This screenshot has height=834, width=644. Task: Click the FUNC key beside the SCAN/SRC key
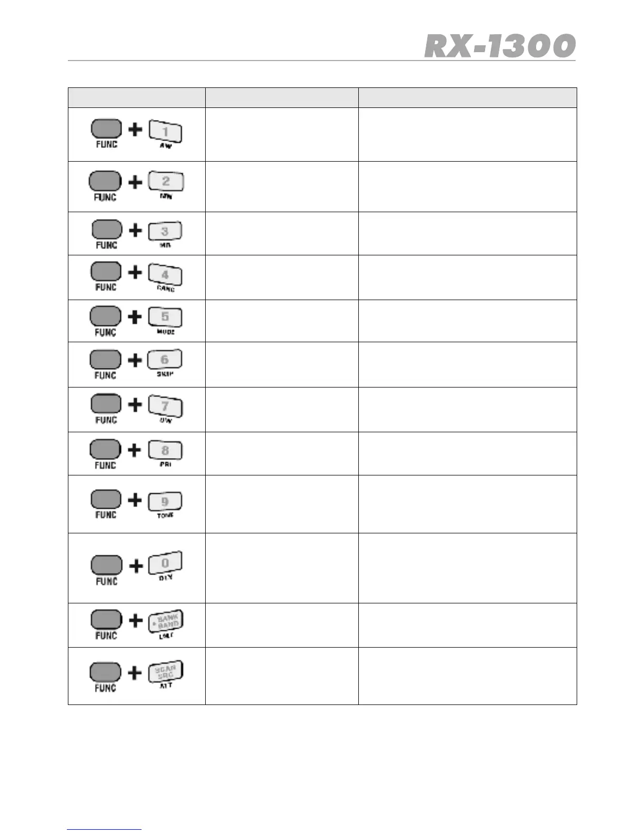(x=106, y=672)
